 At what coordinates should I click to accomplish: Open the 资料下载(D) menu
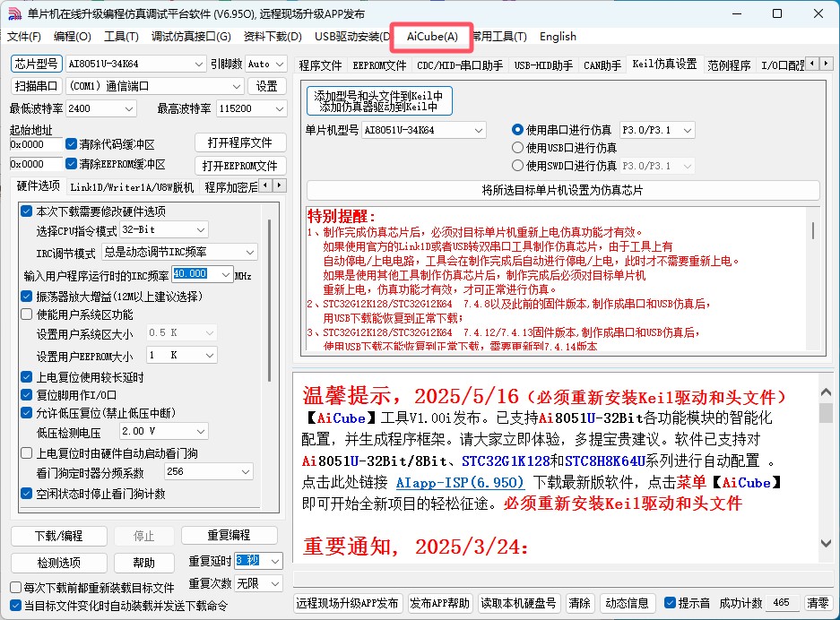click(x=273, y=37)
